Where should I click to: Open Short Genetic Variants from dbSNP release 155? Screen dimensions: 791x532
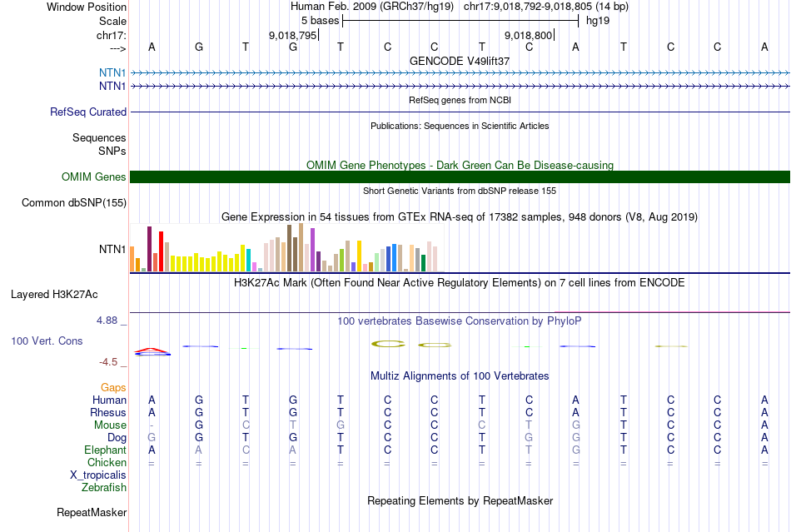pos(460,191)
